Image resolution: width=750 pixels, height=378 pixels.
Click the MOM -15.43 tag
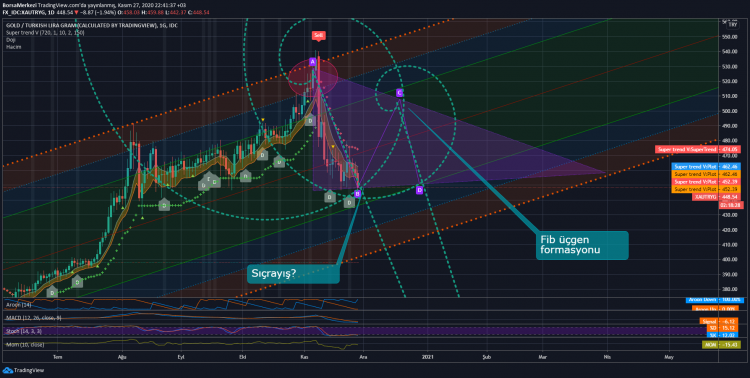point(721,345)
